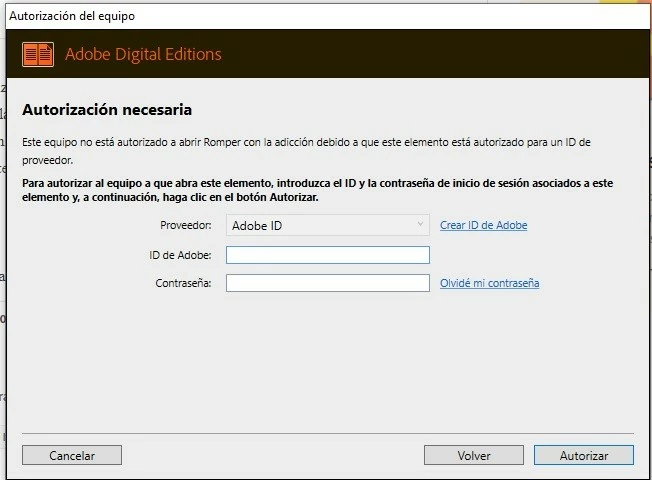The image size is (652, 480).
Task: Follow the Crear ID de Adobe link
Action: tap(484, 225)
